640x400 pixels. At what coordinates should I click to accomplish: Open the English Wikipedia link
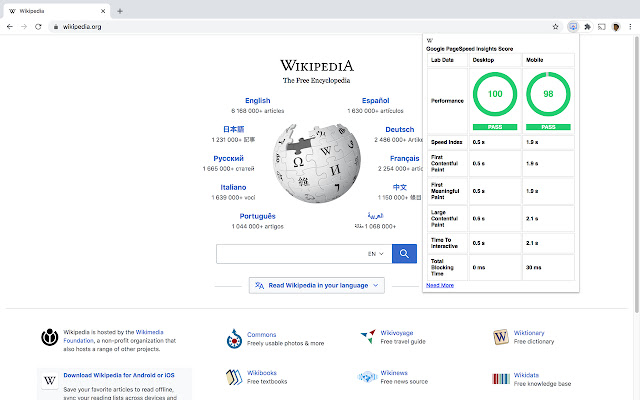click(x=258, y=100)
